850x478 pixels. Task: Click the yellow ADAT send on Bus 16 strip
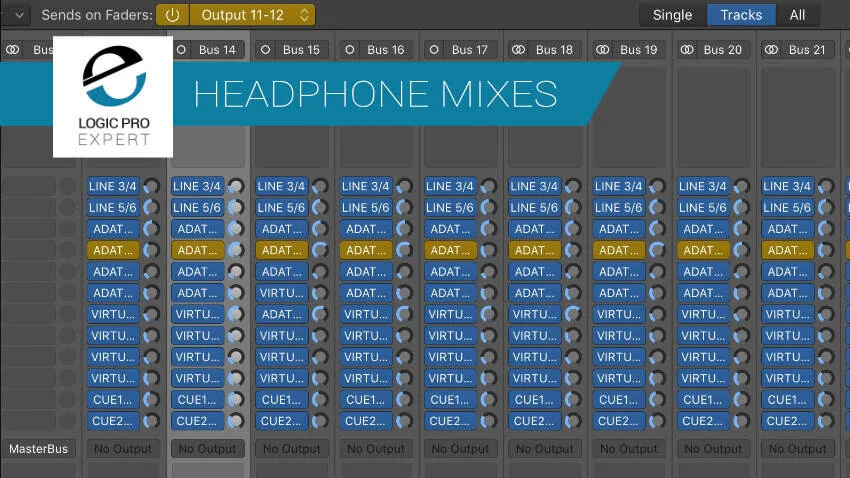[x=366, y=250]
